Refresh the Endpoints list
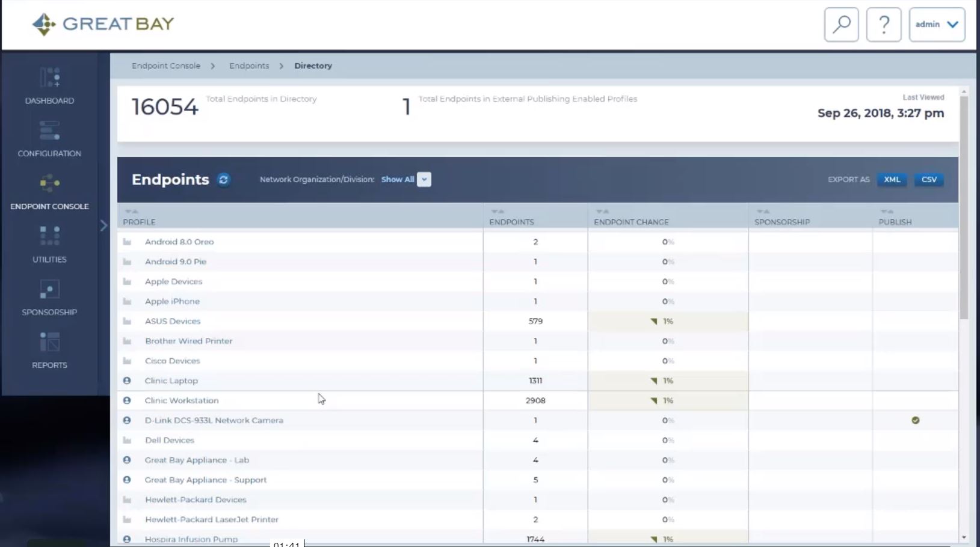The height and width of the screenshot is (547, 980). click(x=223, y=180)
